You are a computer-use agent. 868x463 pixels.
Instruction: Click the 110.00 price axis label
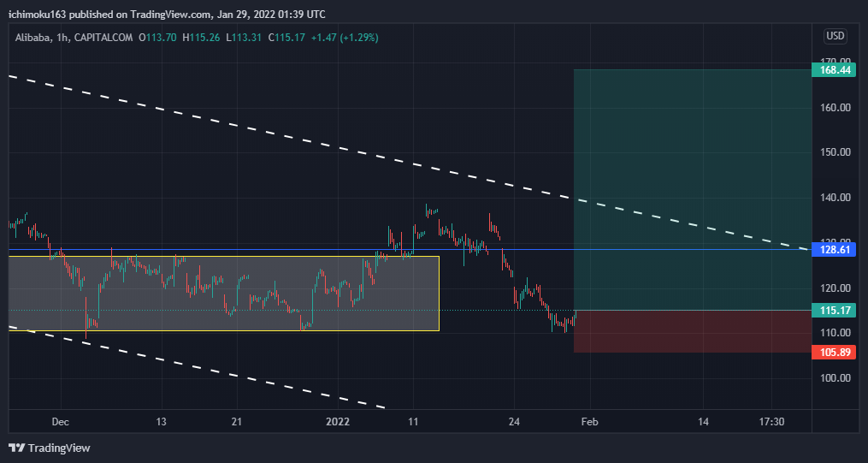836,333
